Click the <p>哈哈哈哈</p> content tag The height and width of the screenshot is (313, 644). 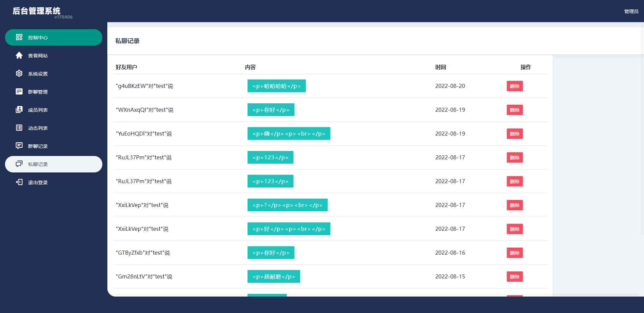pyautogui.click(x=276, y=86)
